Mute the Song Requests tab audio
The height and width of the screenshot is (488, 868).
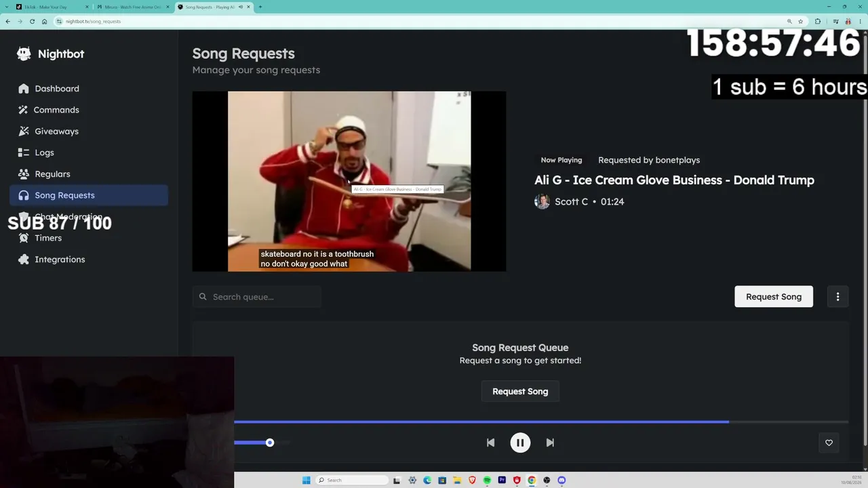240,7
